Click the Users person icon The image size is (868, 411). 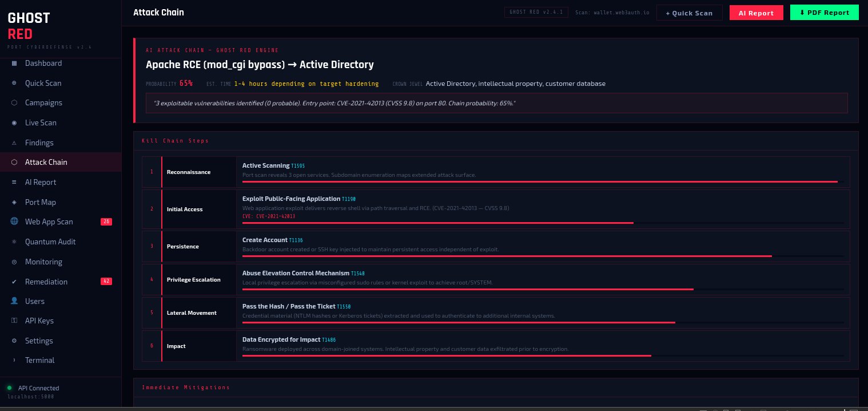(x=14, y=301)
